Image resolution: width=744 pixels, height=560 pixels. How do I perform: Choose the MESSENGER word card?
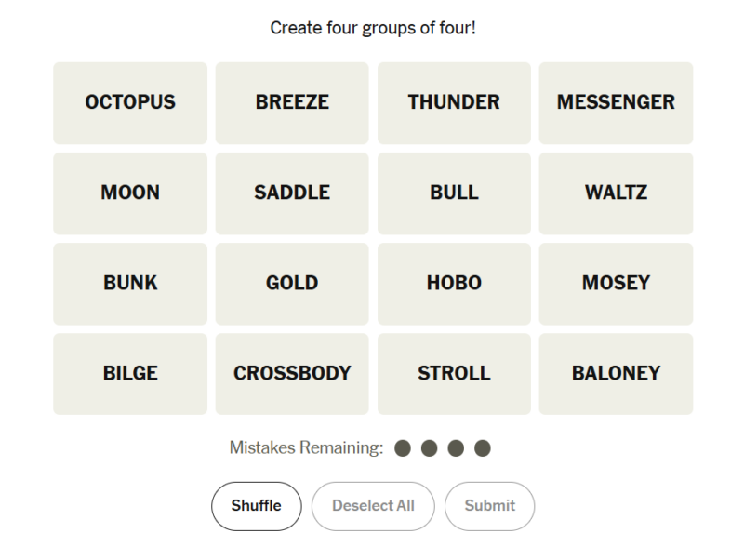[x=616, y=103]
